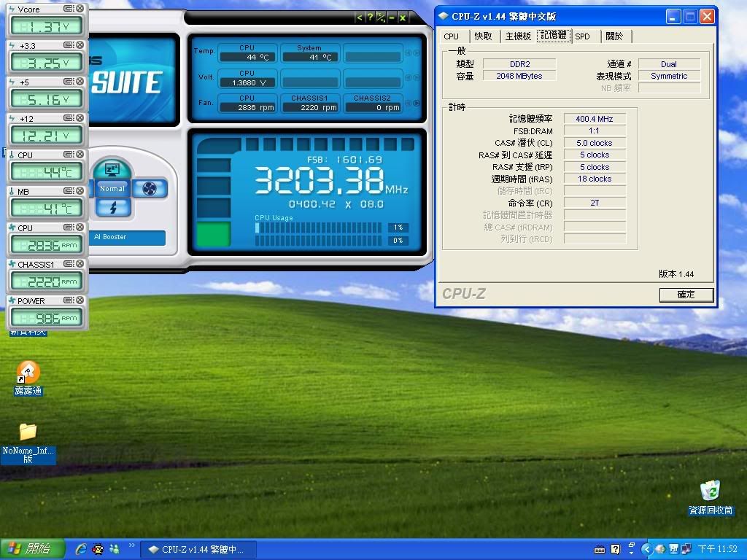
Task: Activate CPU-Z v1.44 taskbar button
Action: [198, 550]
